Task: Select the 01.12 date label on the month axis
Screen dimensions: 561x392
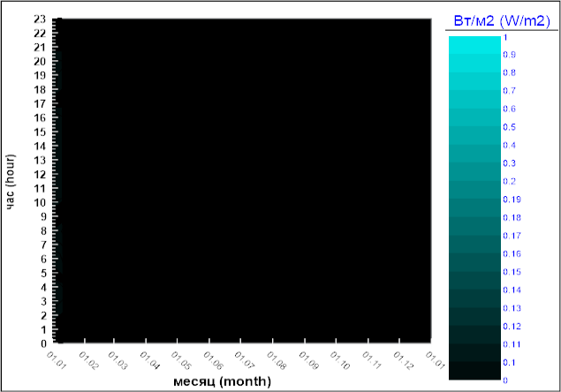Action: (404, 360)
